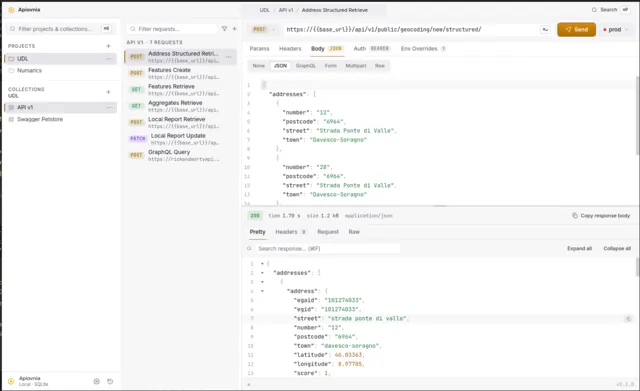
Task: Open UDL project options menu
Action: 109,59
